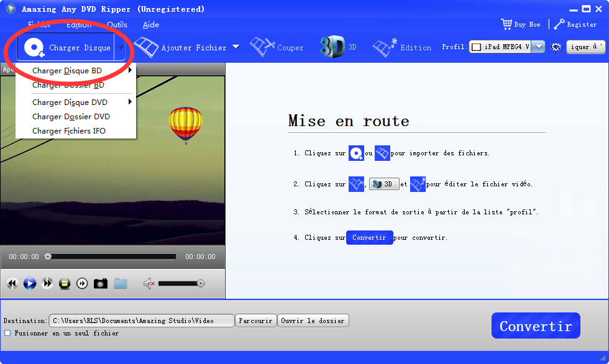Enable Fusionner en un seul fichier checkbox
Viewport: 609px width, 364px height.
point(7,333)
